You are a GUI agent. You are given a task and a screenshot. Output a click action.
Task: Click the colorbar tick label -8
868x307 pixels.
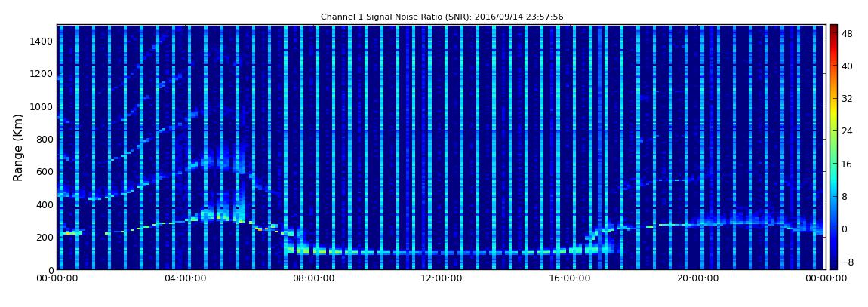coord(848,262)
